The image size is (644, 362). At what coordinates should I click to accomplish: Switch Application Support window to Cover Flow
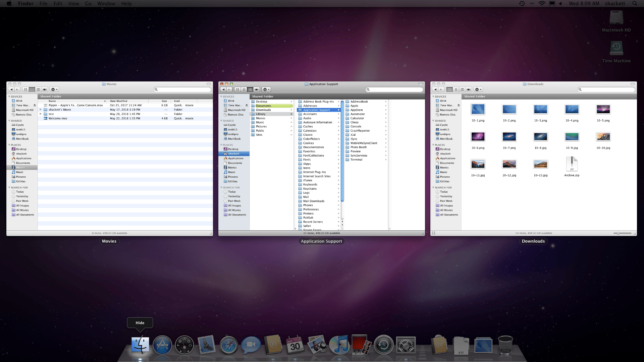257,89
